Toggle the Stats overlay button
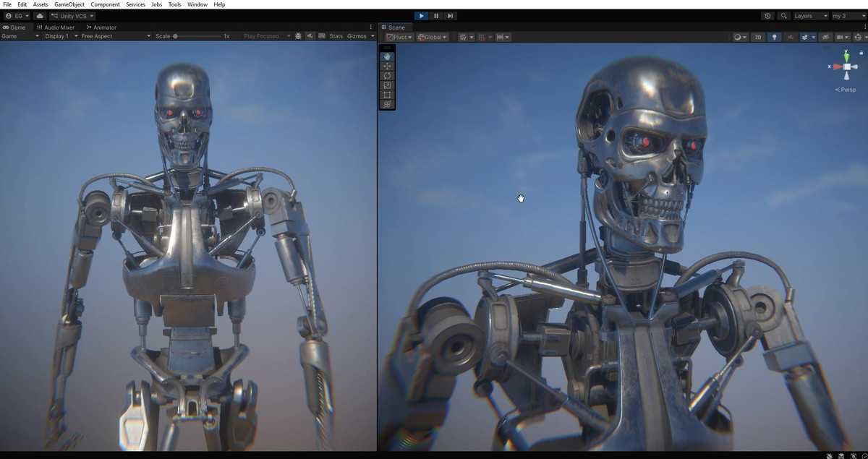 point(336,36)
